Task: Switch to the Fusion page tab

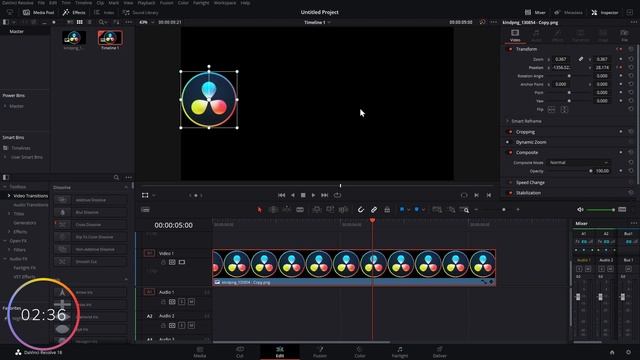Action: 320,352
